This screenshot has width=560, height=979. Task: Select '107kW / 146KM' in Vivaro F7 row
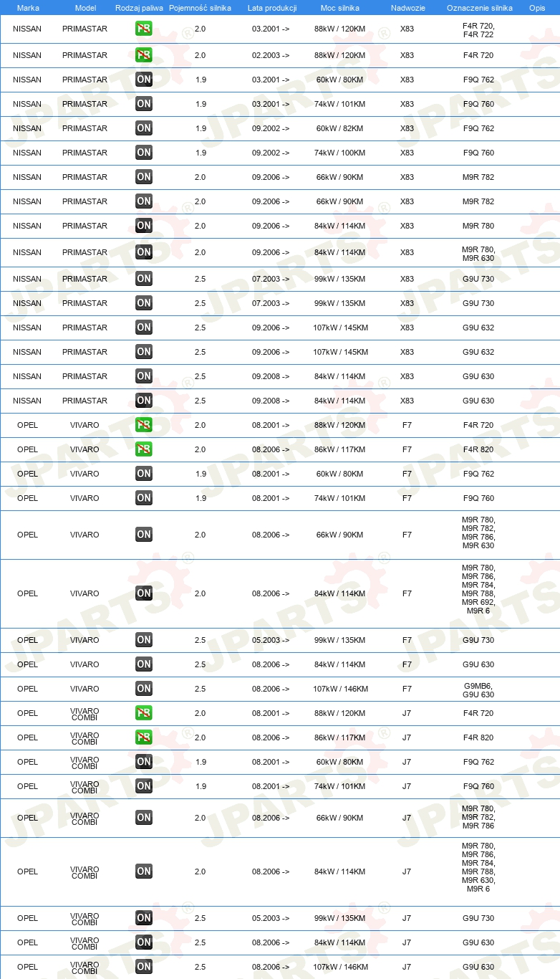pos(339,689)
